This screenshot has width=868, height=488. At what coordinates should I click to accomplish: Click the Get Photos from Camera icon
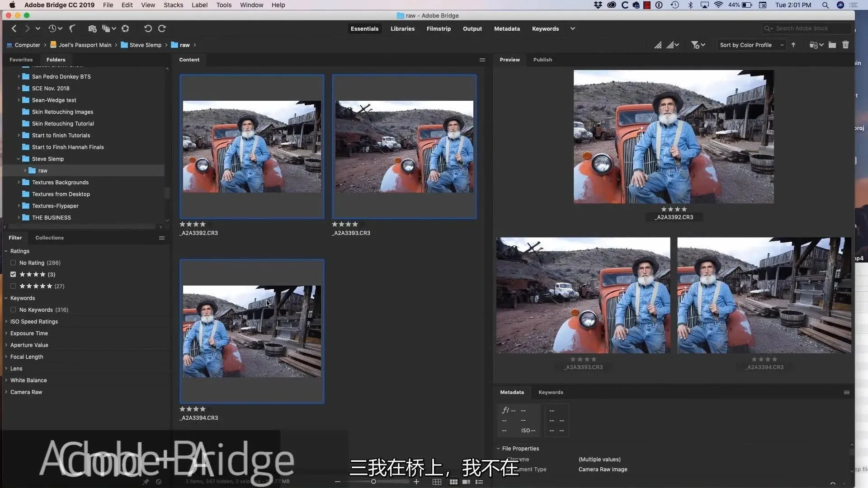92,28
